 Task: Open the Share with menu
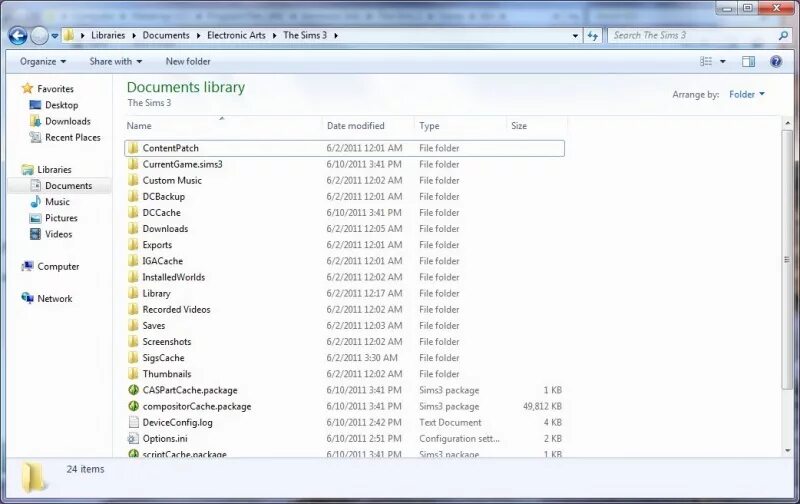click(116, 61)
